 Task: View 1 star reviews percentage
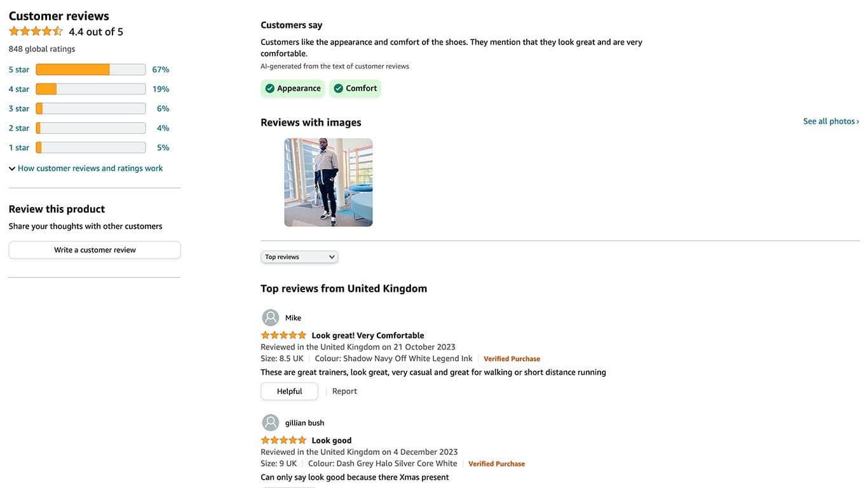tap(163, 147)
